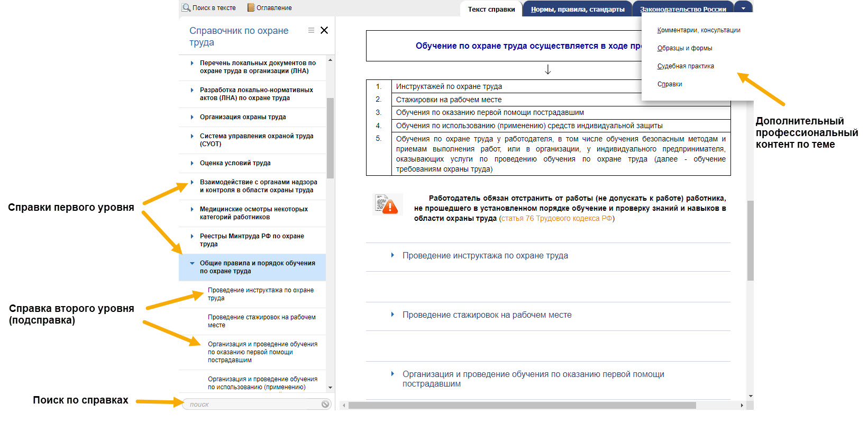
Task: Click Справочник по охране труда title
Action: (239, 37)
